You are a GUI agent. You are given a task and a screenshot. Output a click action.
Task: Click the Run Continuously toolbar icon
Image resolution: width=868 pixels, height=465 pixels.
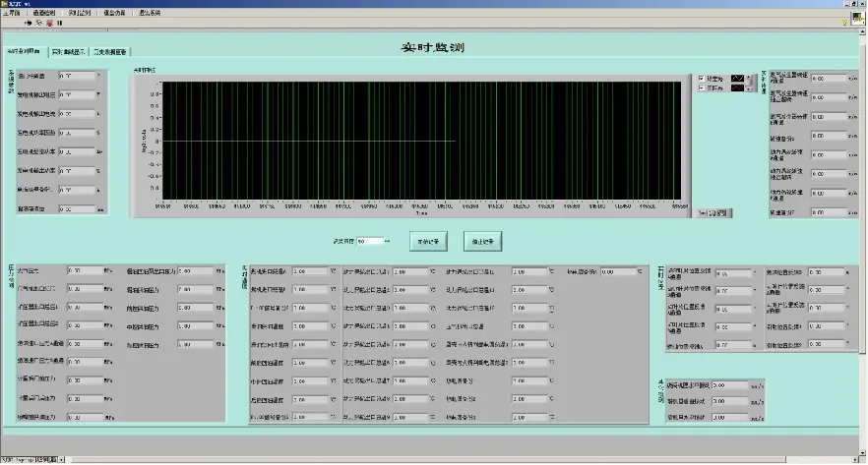(39, 22)
